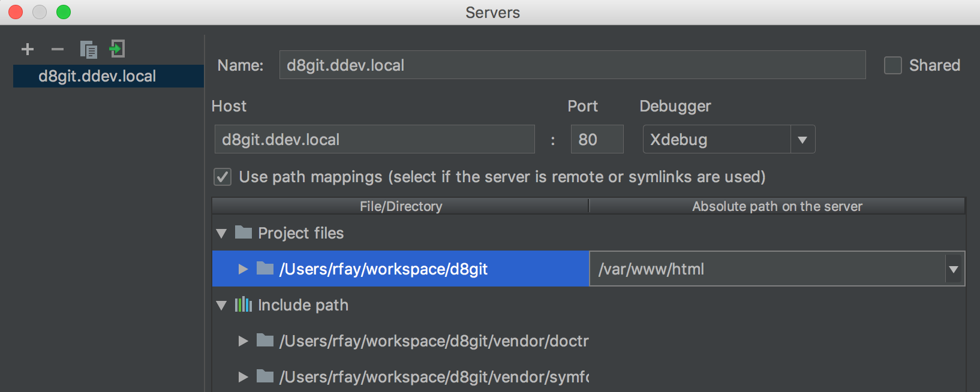Enable the Shared checkbox

coord(893,65)
